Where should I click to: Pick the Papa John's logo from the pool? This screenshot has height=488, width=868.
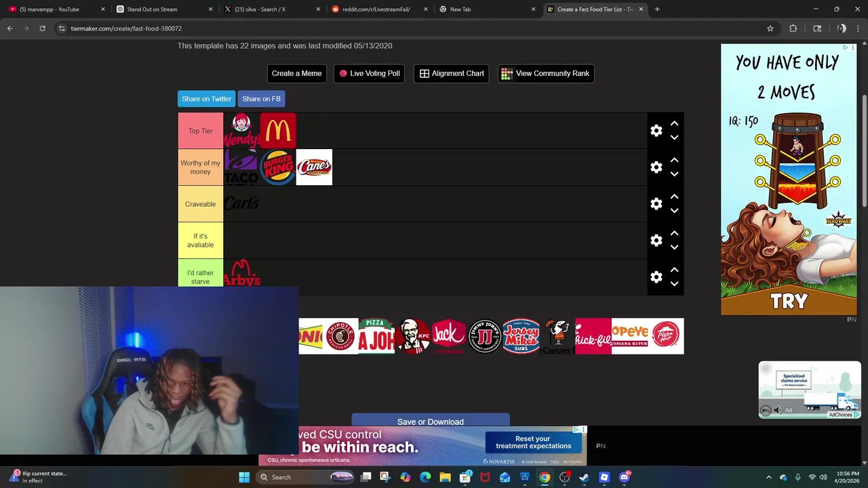coord(376,336)
